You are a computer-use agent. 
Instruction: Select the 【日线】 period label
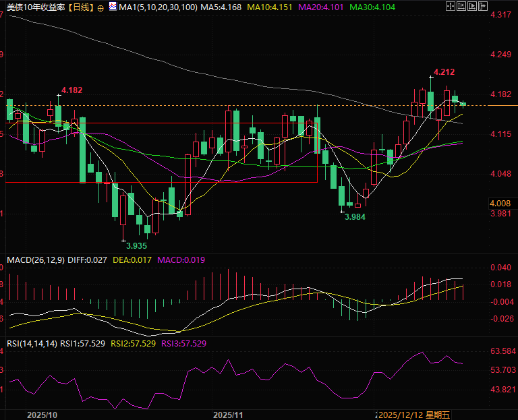(81, 7)
